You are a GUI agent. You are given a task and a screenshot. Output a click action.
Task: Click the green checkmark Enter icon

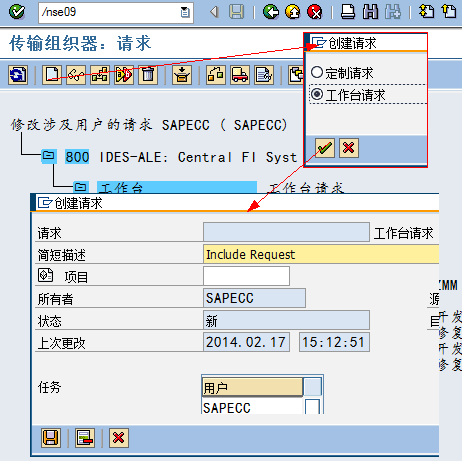[x=17, y=12]
